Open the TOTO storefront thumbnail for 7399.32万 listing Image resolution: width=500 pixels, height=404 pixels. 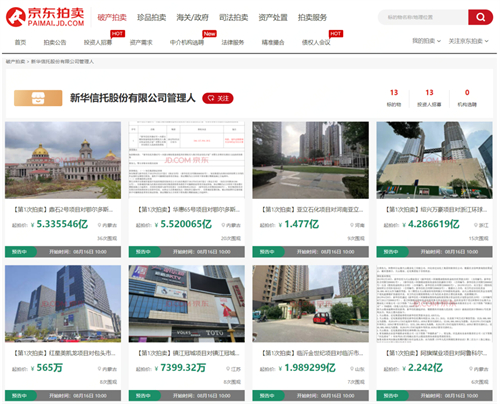187,304
